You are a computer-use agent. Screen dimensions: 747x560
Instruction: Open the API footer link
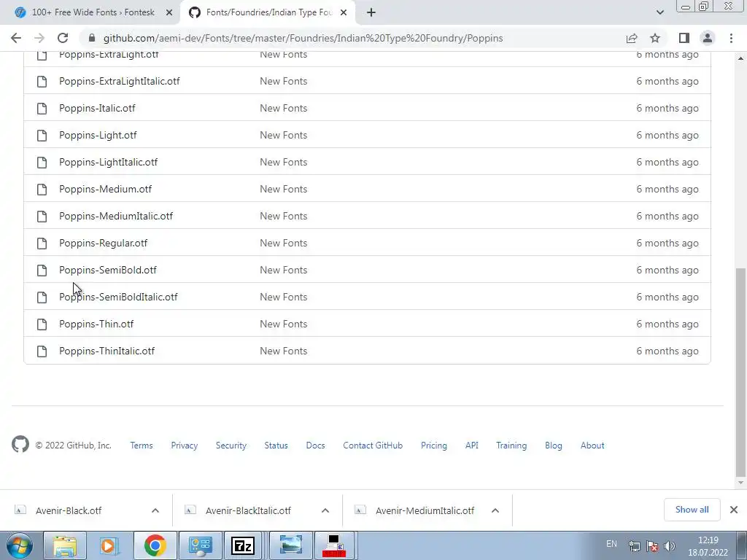coord(472,446)
